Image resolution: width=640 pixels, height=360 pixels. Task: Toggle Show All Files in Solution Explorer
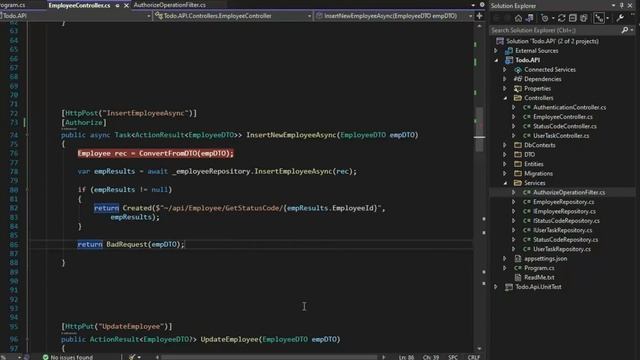coord(584,18)
